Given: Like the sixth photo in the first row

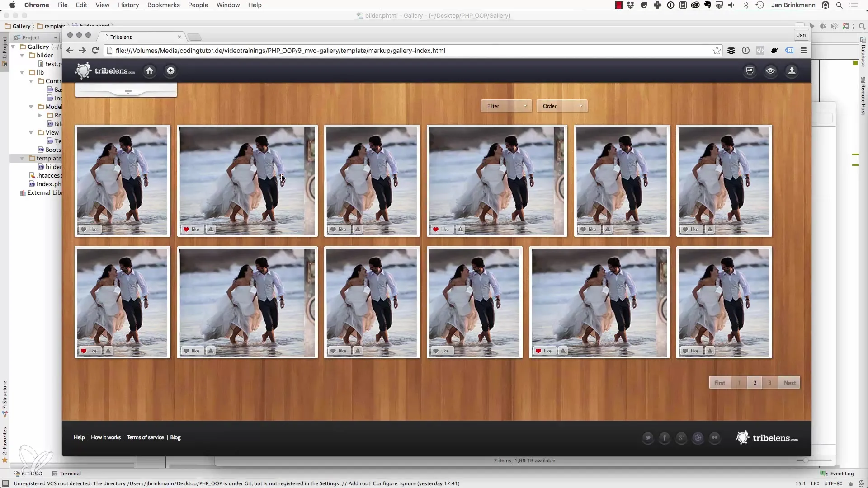Looking at the screenshot, I should click(691, 229).
